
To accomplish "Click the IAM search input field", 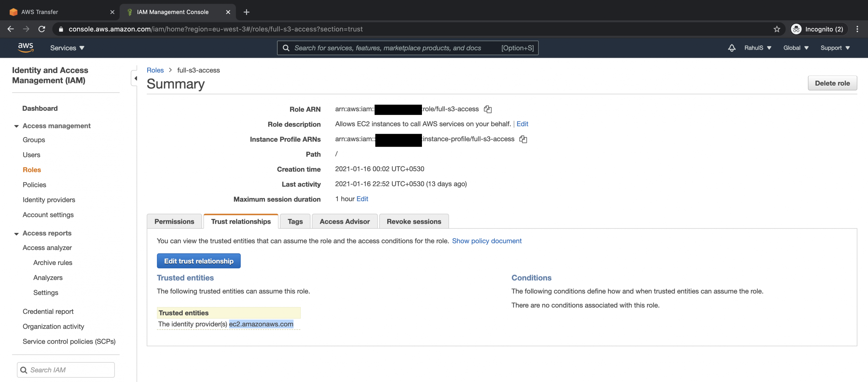I will tap(65, 369).
